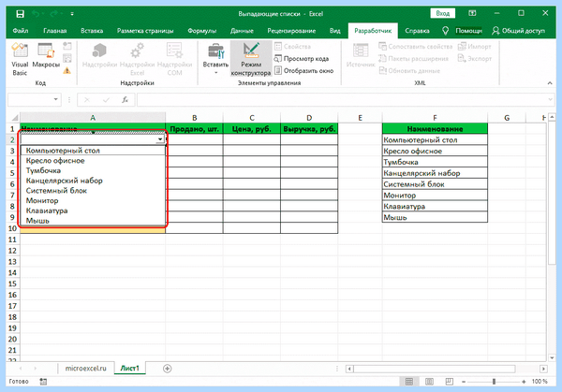Click the Save icon in title bar
Image resolution: width=562 pixels, height=392 pixels.
pos(20,14)
